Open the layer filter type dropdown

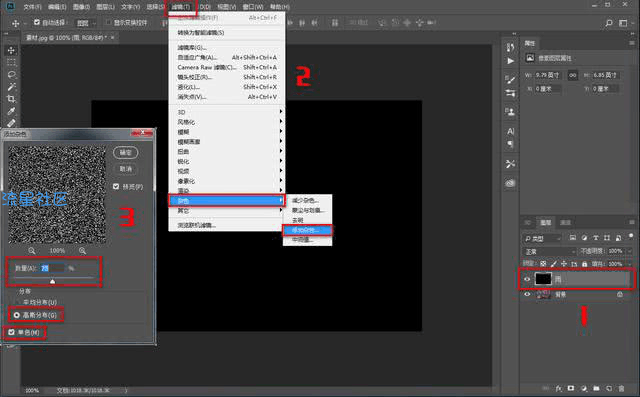pos(542,238)
